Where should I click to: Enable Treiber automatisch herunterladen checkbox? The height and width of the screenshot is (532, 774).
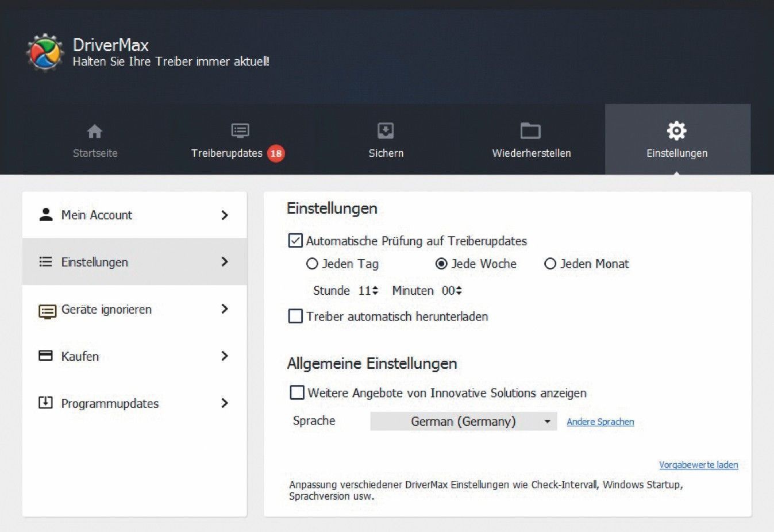click(x=295, y=316)
